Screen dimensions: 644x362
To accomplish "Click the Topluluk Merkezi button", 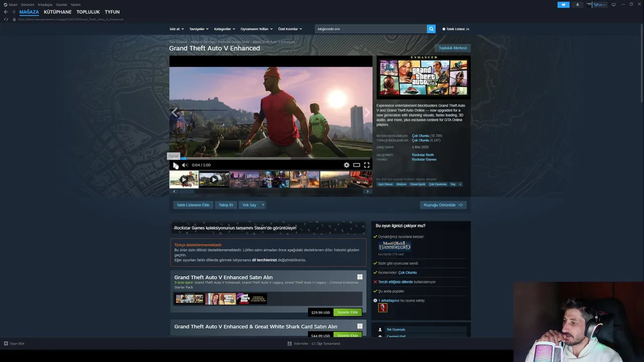I will tap(453, 48).
